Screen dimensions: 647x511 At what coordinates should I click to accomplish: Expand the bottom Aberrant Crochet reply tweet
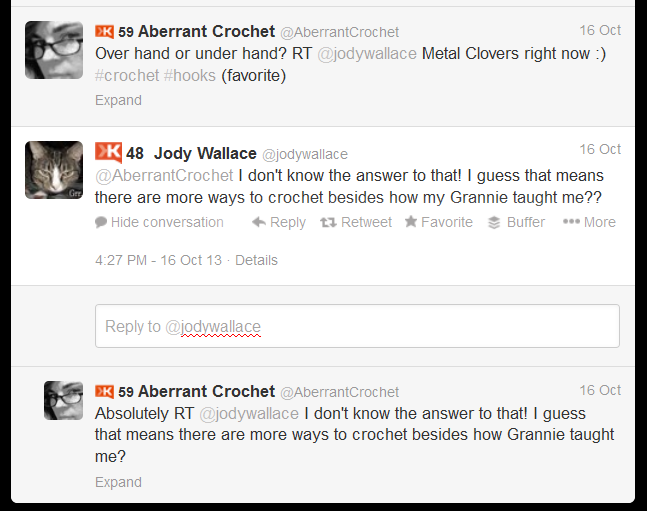click(118, 482)
